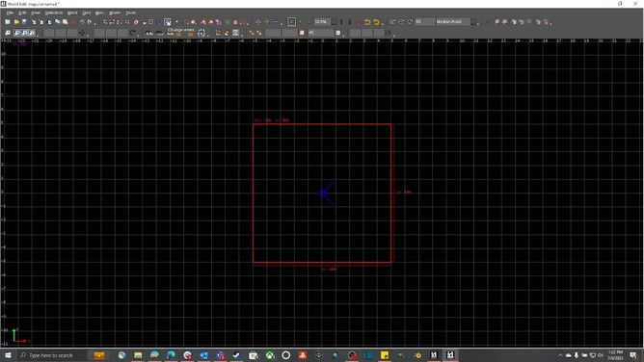
Task: Click the purple toolbar icon
Action: [219, 22]
